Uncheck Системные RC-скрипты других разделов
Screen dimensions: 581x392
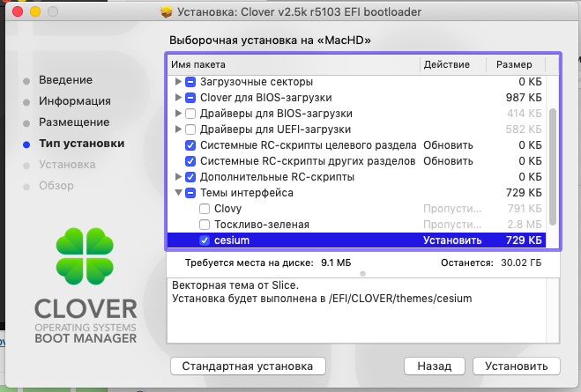point(190,161)
